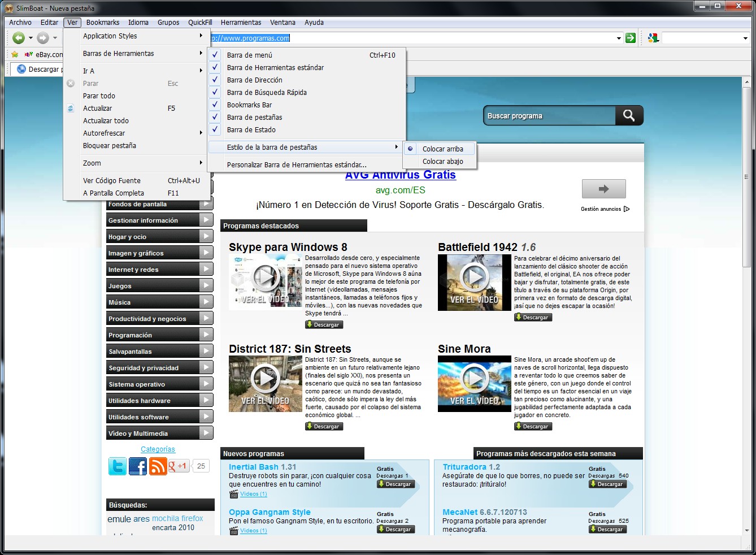The height and width of the screenshot is (555, 756).
Task: Click the Gestión anuncios ad icon
Action: click(x=627, y=209)
